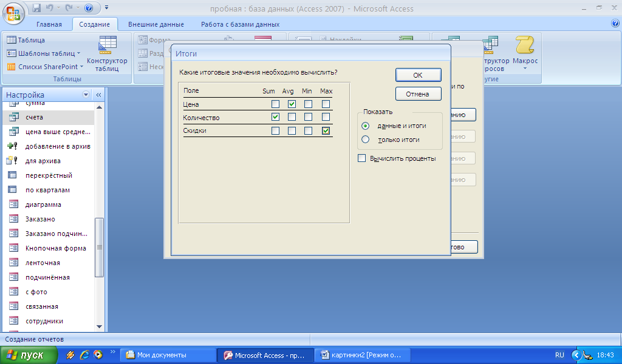Open the сотрудники form
This screenshot has width=622, height=364.
pyautogui.click(x=49, y=321)
